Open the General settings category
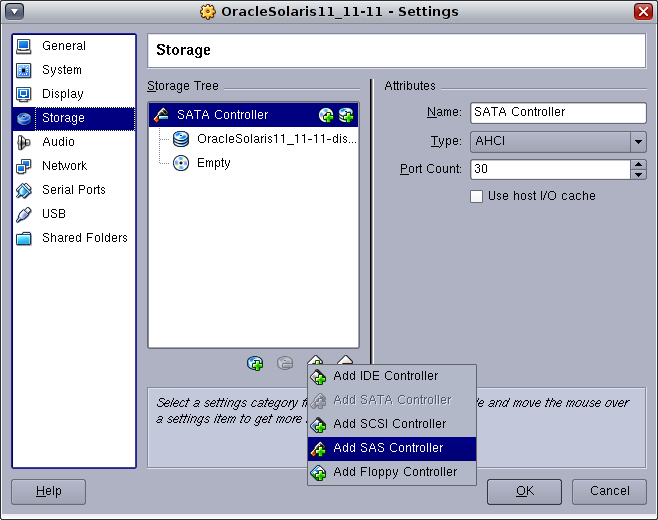 click(63, 46)
